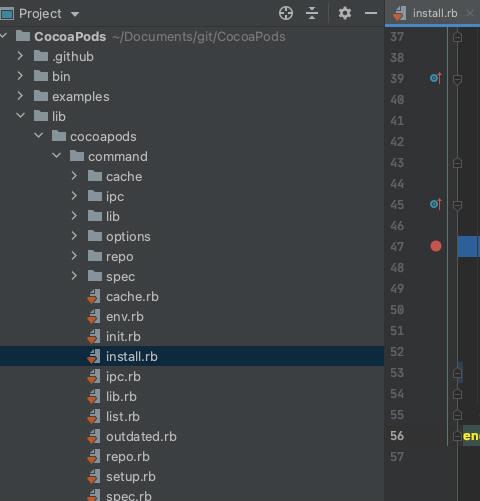
Task: Click the examples folder icon
Action: click(x=41, y=96)
